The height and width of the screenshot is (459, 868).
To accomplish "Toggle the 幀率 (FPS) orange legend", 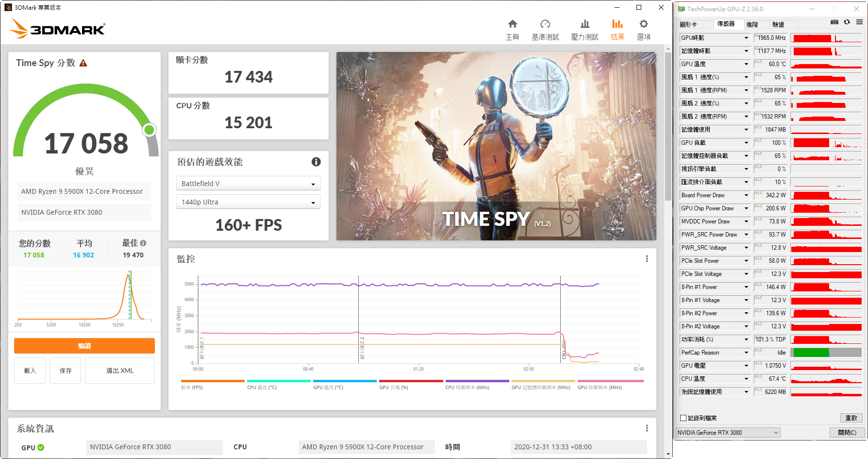I will pyautogui.click(x=213, y=385).
